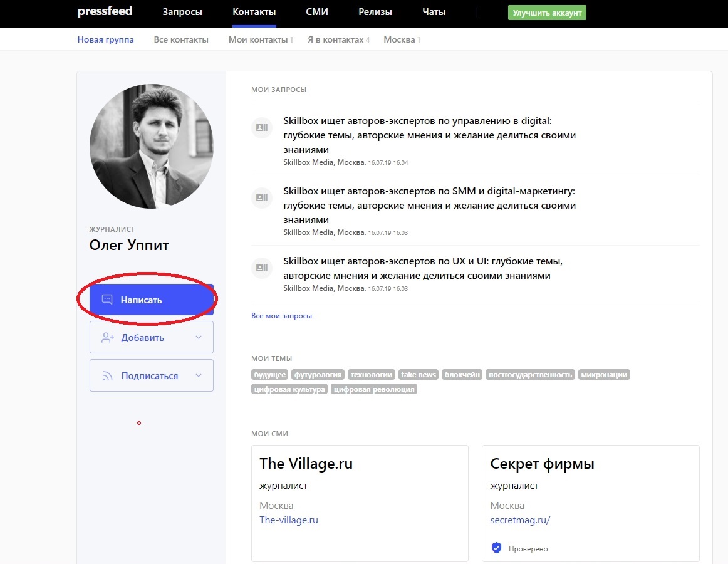Select the Я в контактах tab
The width and height of the screenshot is (728, 564).
(x=335, y=39)
